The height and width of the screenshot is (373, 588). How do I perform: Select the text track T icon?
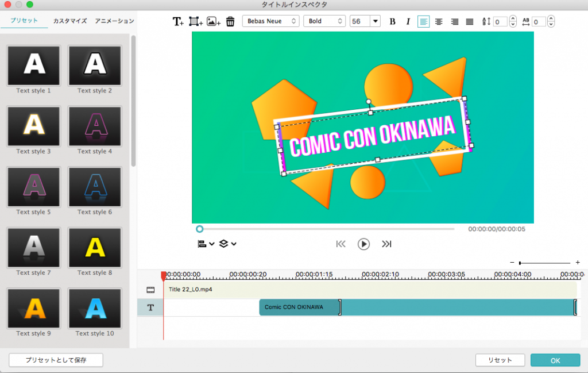(x=150, y=307)
